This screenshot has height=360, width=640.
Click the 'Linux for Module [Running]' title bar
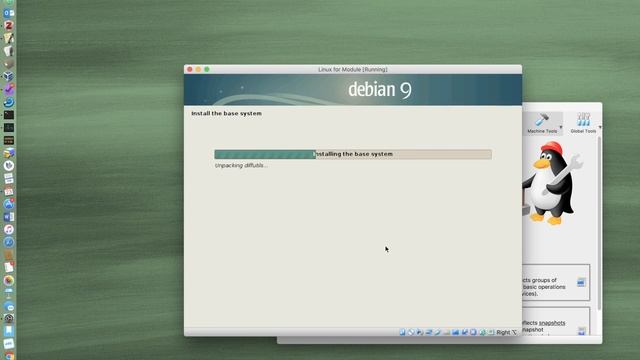click(353, 69)
